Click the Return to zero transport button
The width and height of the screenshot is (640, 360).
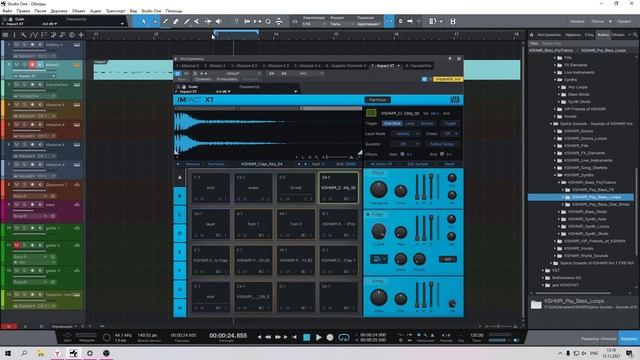294,337
